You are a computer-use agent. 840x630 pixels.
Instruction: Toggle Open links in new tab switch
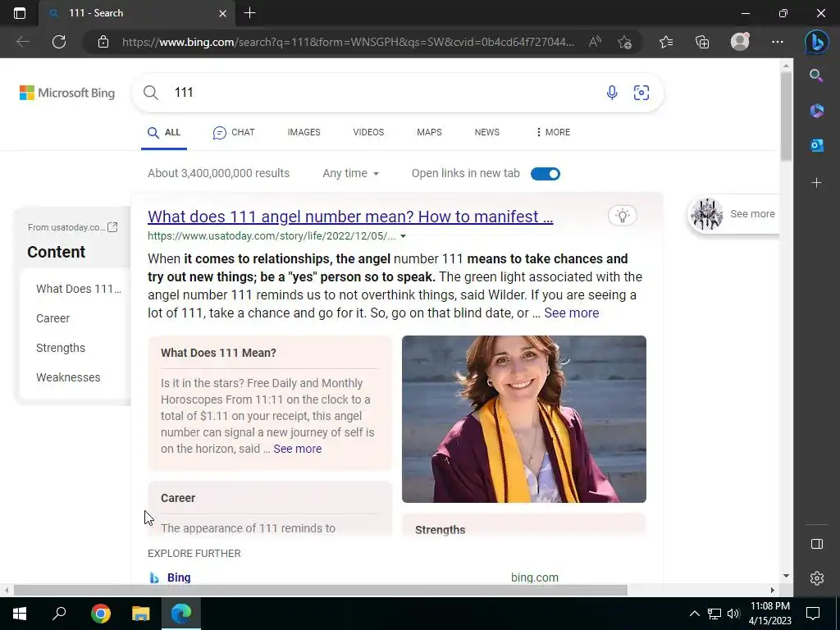click(546, 174)
